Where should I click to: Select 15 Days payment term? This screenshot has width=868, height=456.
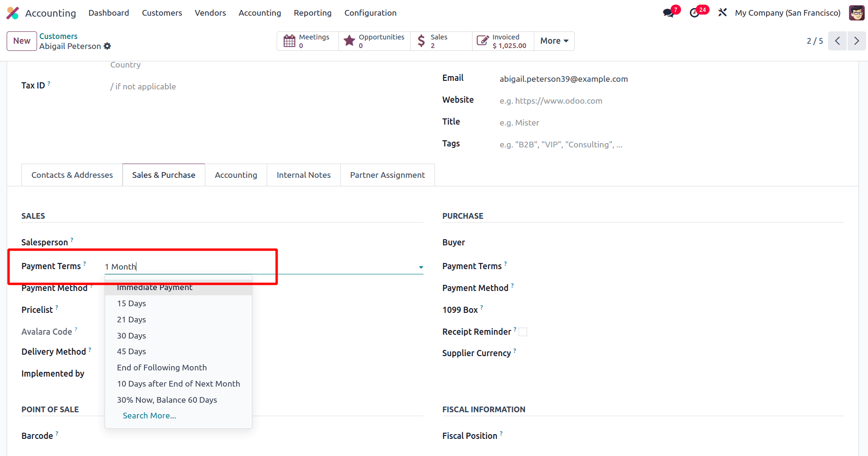tap(178, 303)
